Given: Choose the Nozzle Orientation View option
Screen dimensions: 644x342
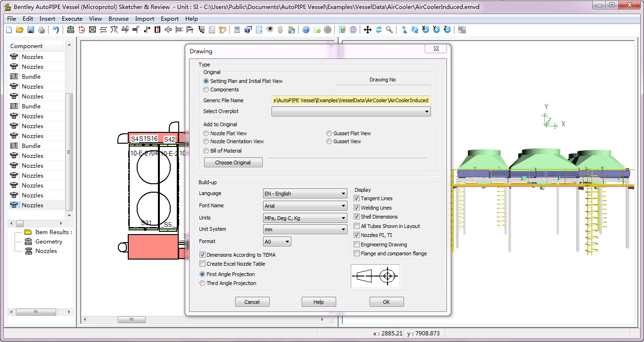Looking at the screenshot, I should pos(233,141).
